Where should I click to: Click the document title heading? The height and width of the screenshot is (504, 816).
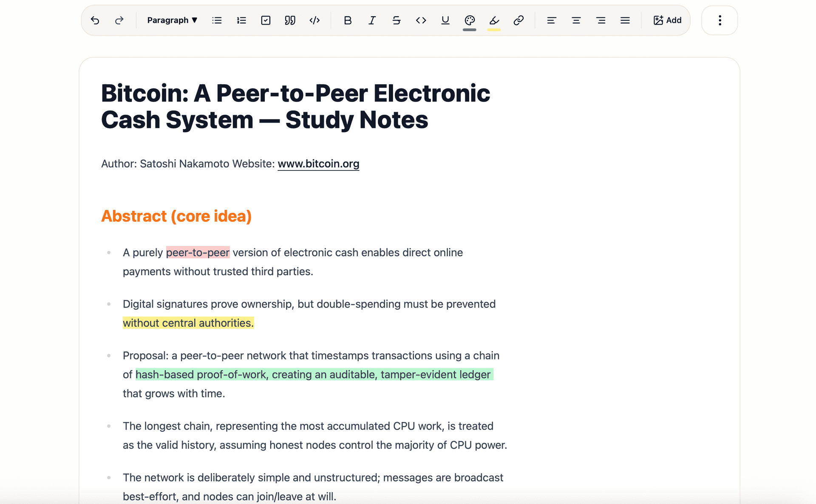click(x=295, y=106)
